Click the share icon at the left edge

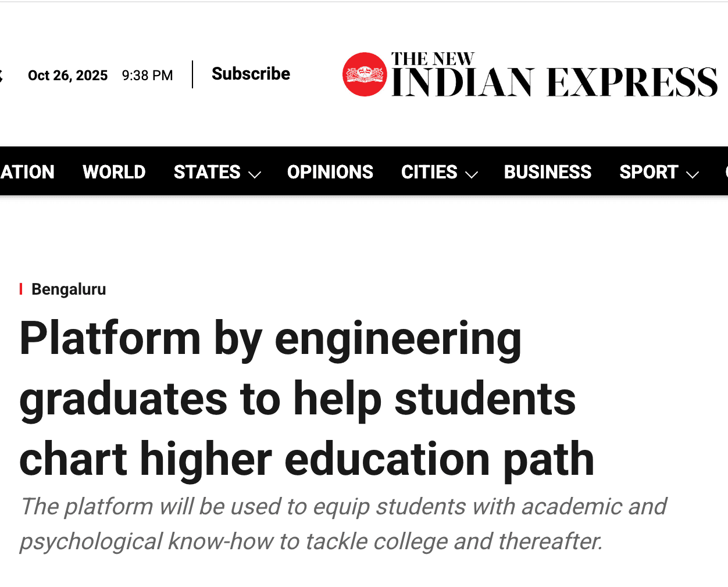(x=3, y=74)
